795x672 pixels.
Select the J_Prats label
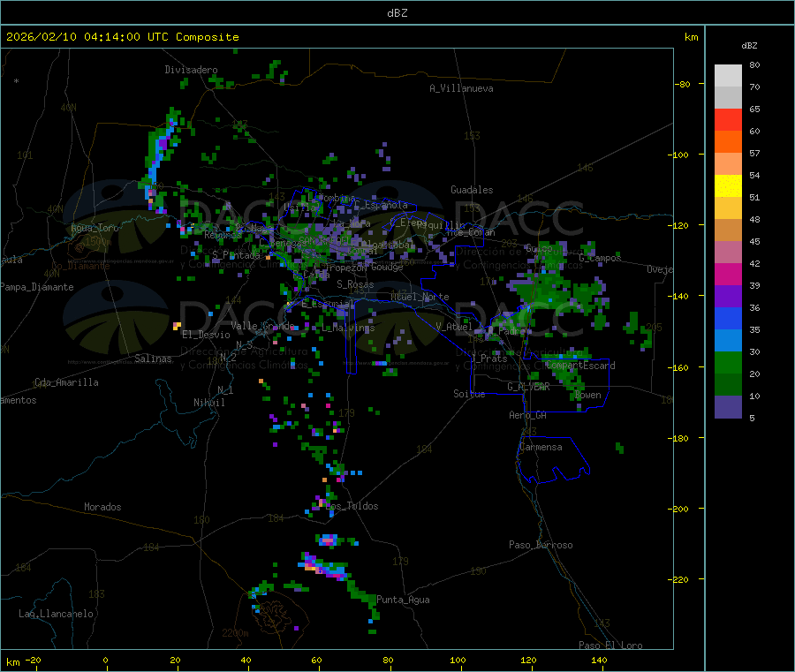[x=488, y=359]
